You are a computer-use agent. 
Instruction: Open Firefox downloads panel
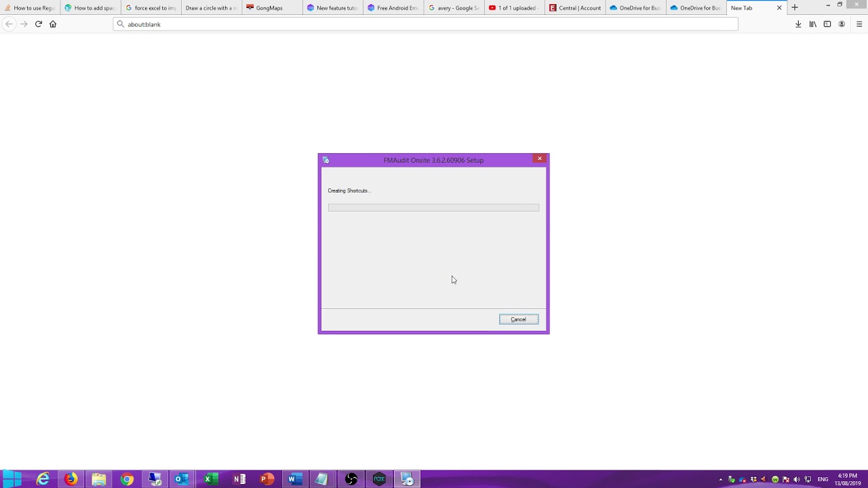(798, 24)
